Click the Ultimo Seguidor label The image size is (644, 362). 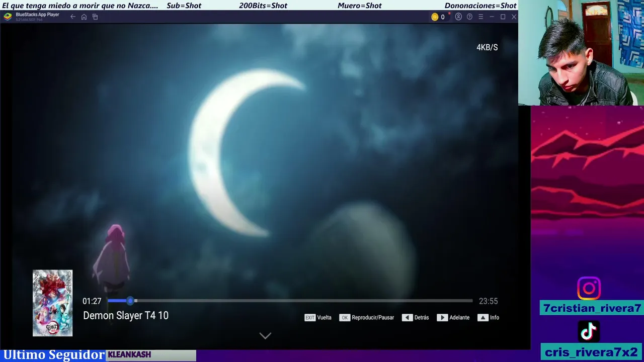click(x=54, y=355)
